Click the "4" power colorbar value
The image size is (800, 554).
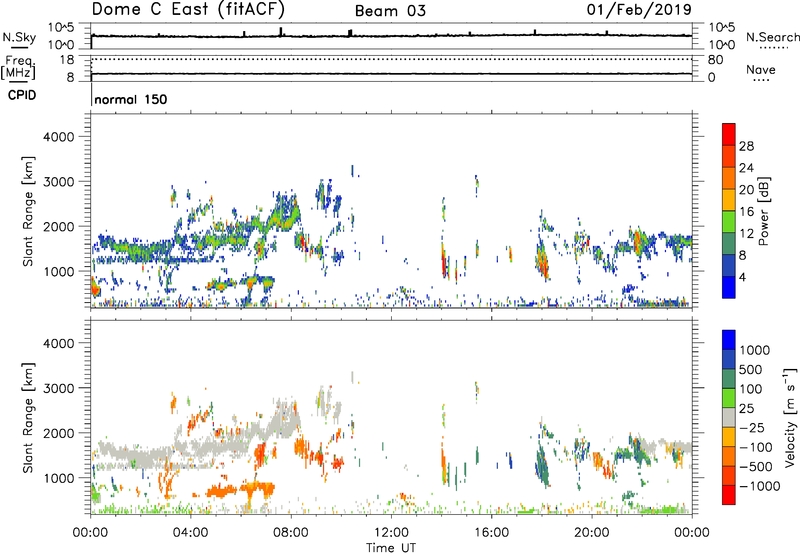[742, 277]
